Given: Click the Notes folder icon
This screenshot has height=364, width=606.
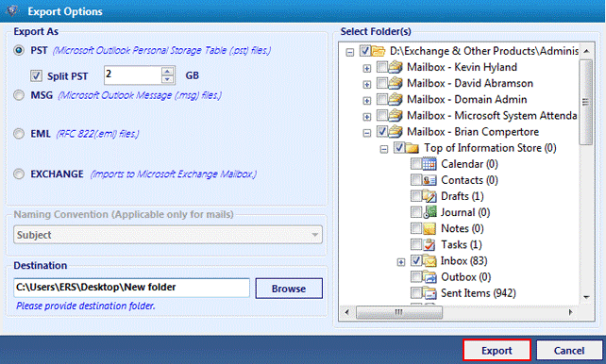Looking at the screenshot, I should click(x=429, y=229).
